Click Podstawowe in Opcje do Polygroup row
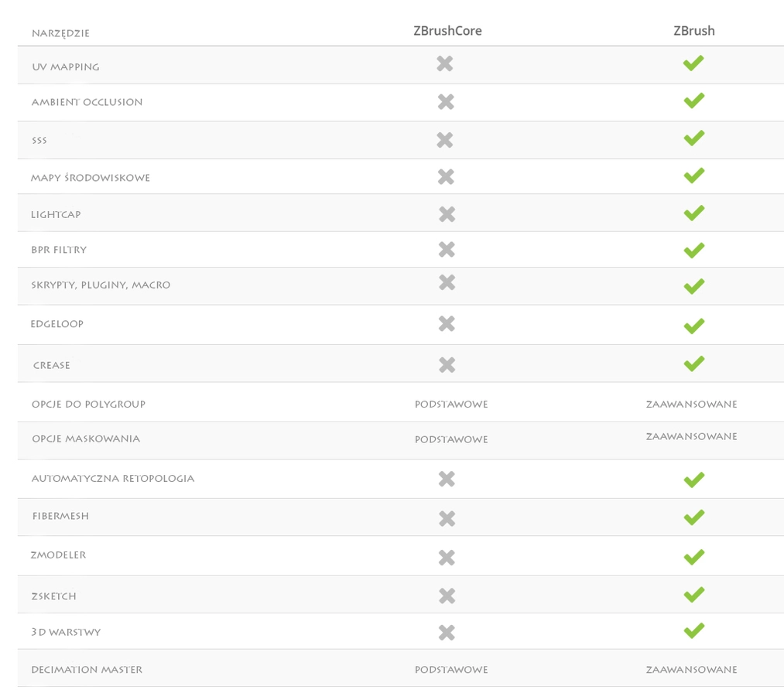This screenshot has width=784, height=693. tap(451, 405)
